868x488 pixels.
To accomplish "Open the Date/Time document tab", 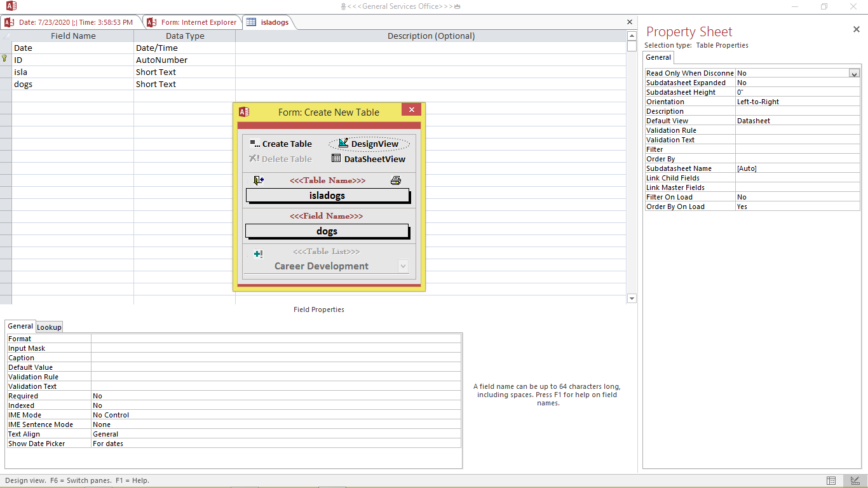I will 70,22.
